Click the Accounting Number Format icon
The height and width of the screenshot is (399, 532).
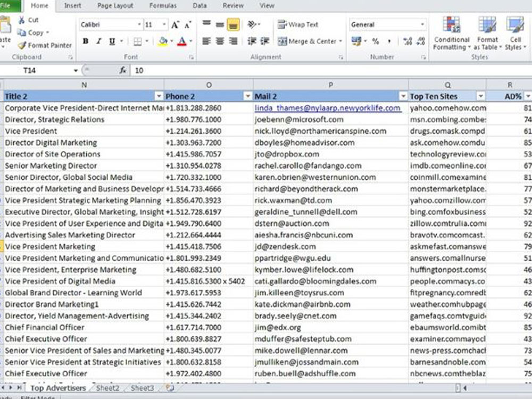coord(356,41)
